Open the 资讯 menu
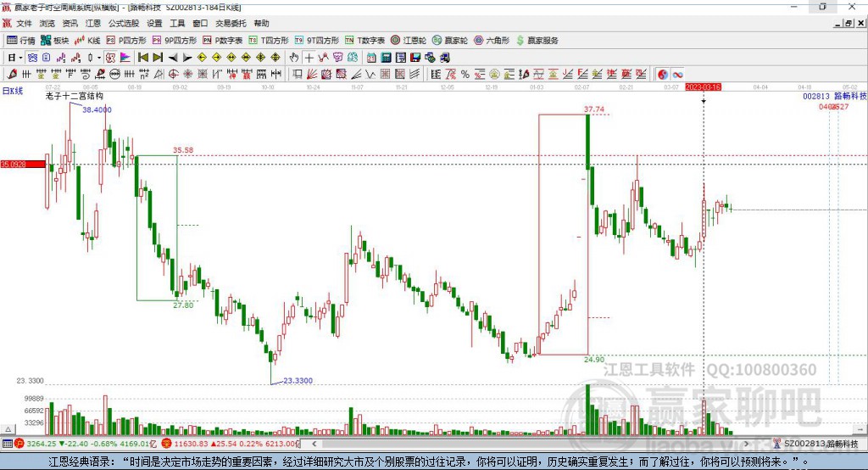 pos(70,23)
